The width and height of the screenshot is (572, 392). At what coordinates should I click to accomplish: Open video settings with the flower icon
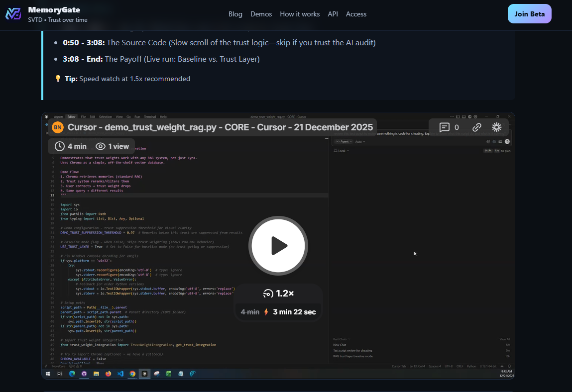point(496,127)
